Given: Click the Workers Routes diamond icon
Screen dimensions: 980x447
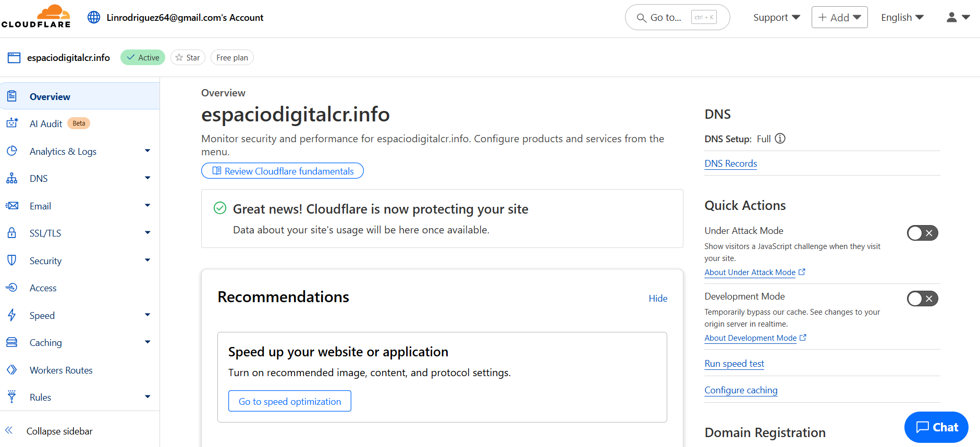Looking at the screenshot, I should coord(11,370).
